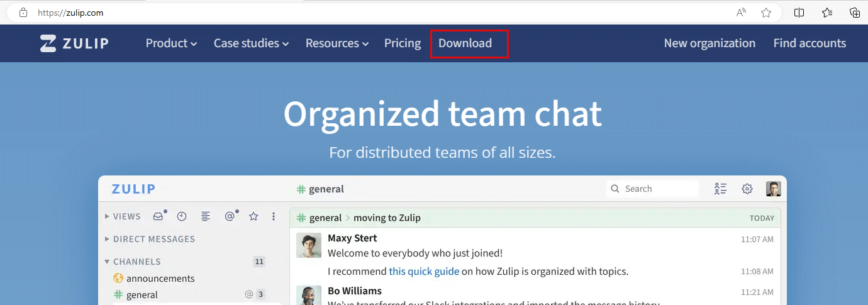Collapse the Channels section

point(136,262)
